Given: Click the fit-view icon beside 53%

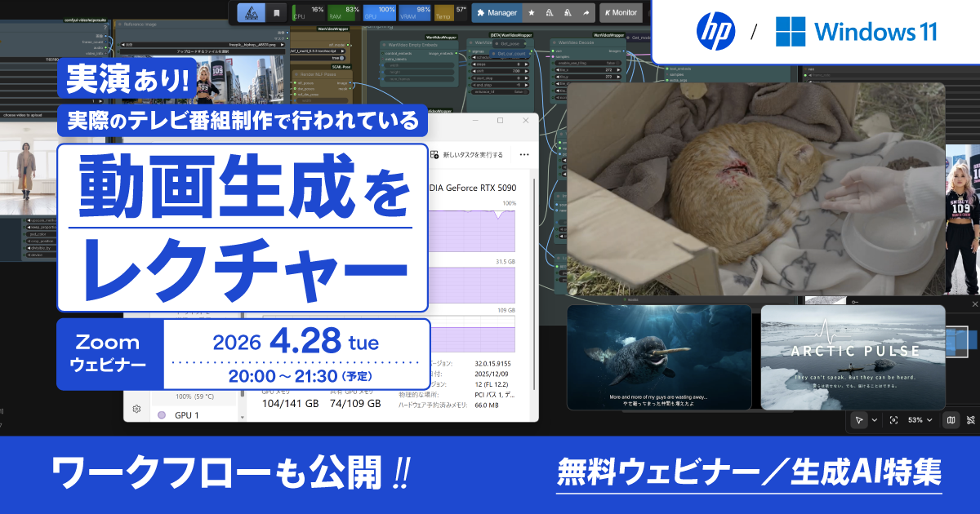Looking at the screenshot, I should (893, 419).
